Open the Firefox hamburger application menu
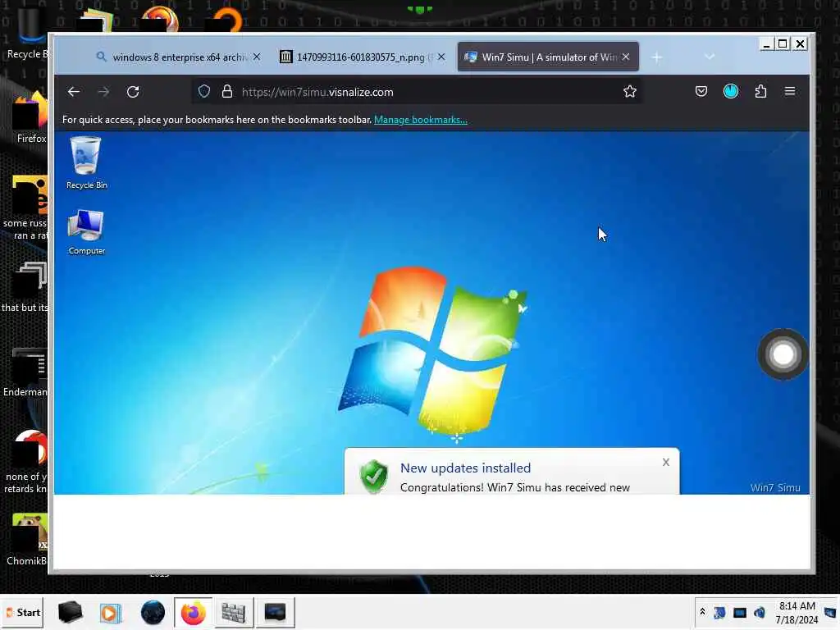 (x=790, y=92)
